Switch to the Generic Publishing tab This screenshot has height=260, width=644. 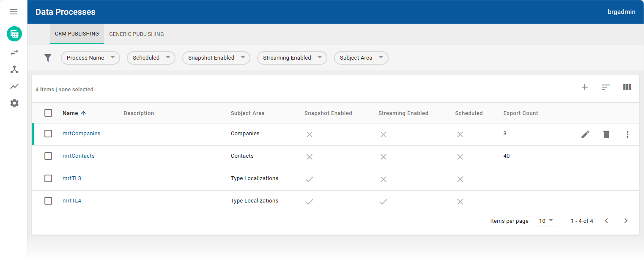(x=137, y=34)
